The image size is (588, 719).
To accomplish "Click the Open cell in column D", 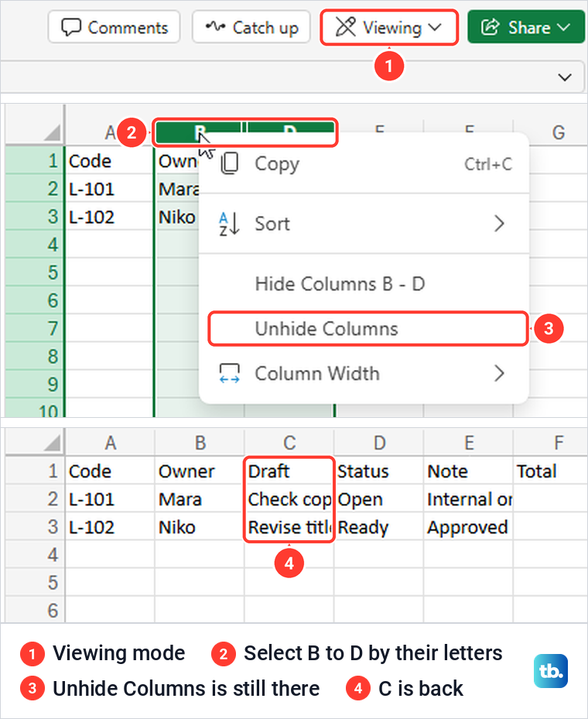I will pyautogui.click(x=379, y=499).
